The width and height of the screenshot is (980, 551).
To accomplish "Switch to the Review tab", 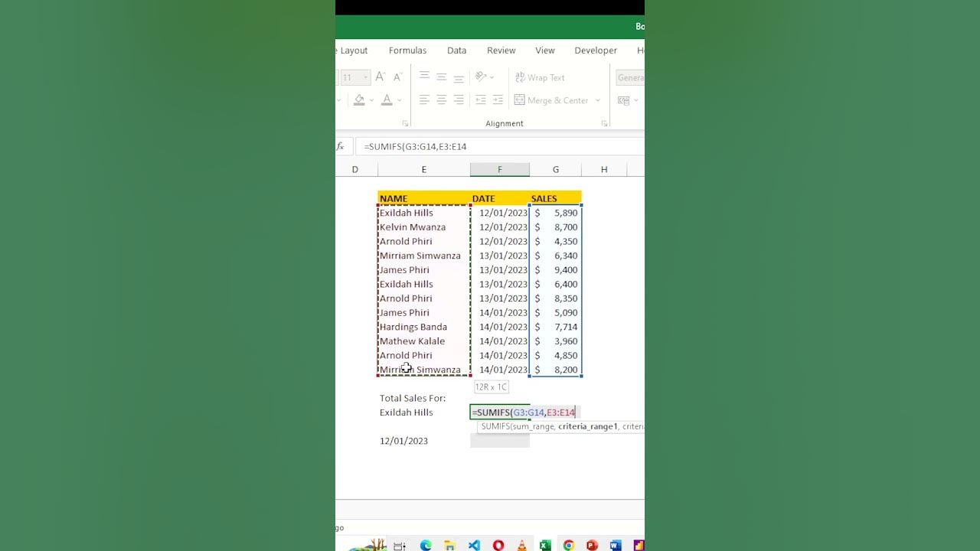I will point(501,51).
